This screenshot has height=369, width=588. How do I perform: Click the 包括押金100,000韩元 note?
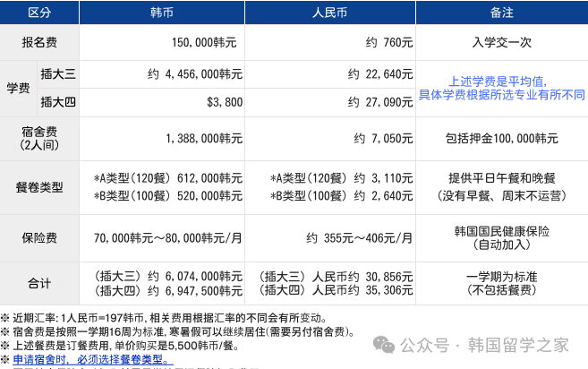click(502, 139)
